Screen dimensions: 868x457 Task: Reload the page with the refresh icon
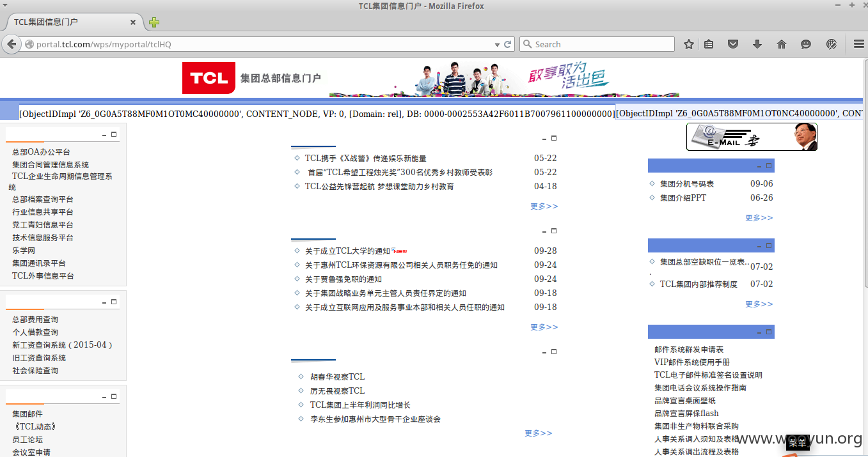click(508, 44)
